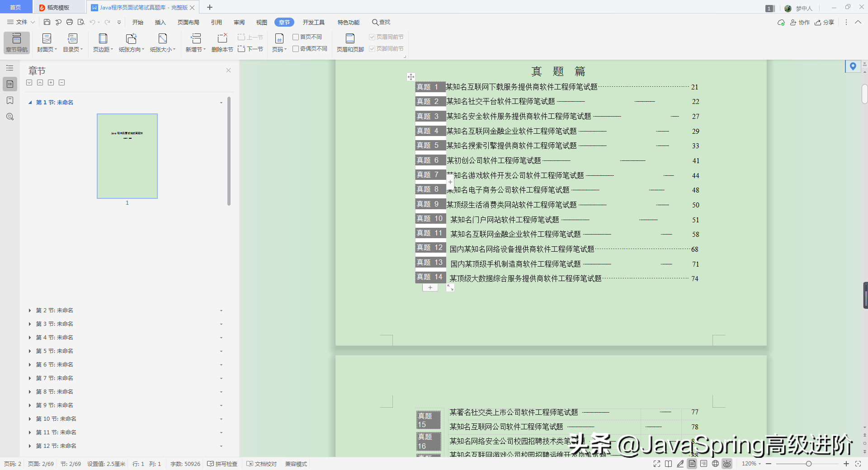Go to next section with 下一节

click(x=250, y=49)
